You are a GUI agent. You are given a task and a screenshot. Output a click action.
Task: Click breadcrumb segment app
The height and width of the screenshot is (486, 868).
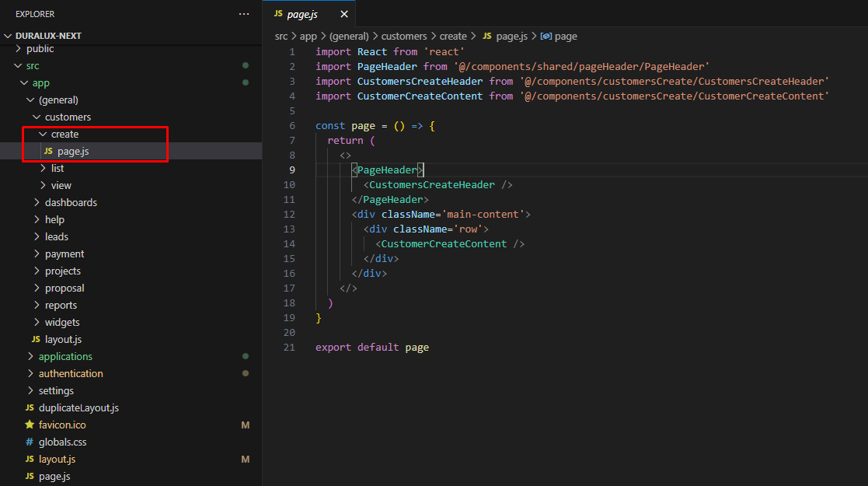[x=309, y=36]
